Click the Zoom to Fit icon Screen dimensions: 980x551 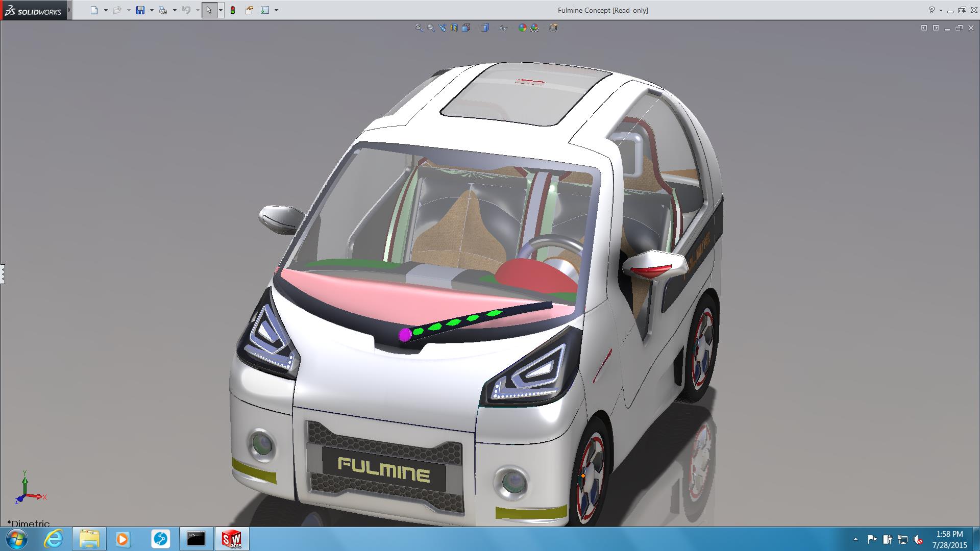[x=419, y=28]
